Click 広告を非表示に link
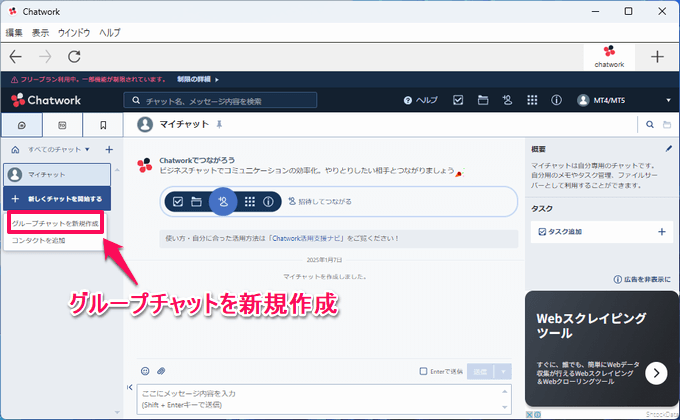The height and width of the screenshot is (420, 680). (x=642, y=279)
